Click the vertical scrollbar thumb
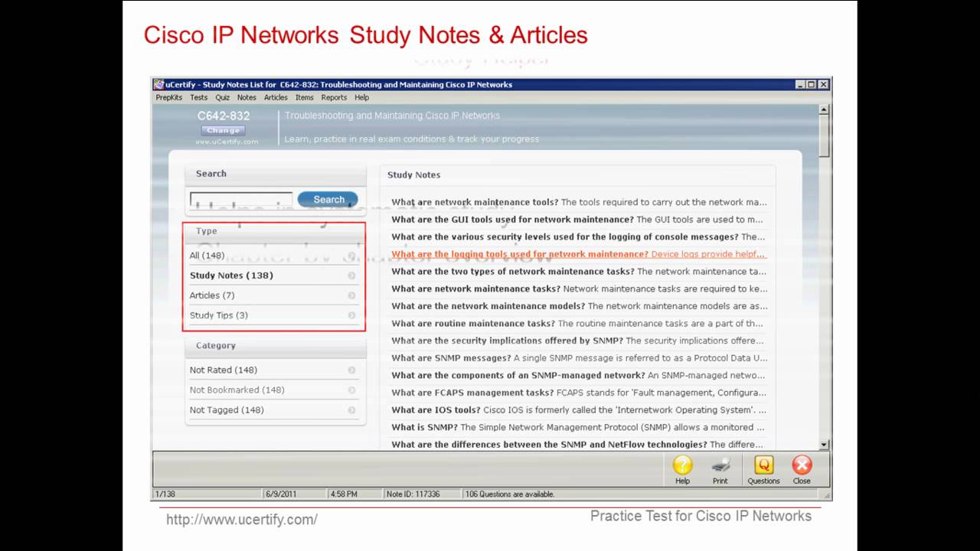 click(x=824, y=136)
